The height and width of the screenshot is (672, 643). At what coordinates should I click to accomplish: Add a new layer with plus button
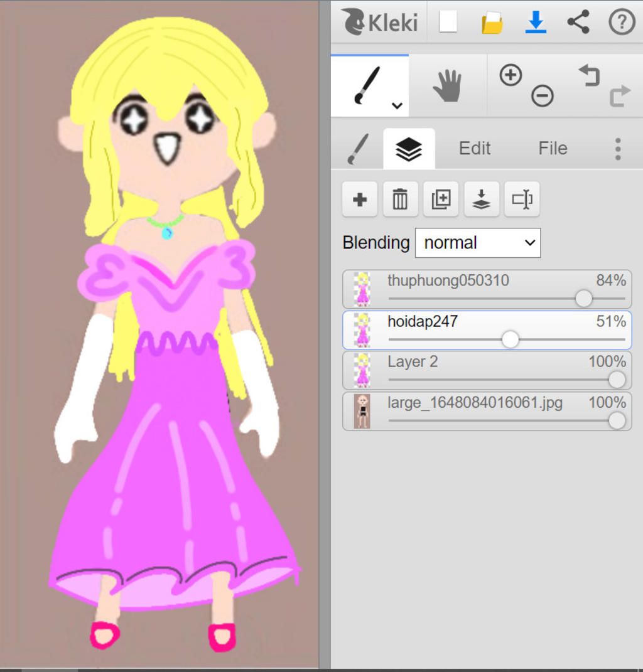(360, 200)
